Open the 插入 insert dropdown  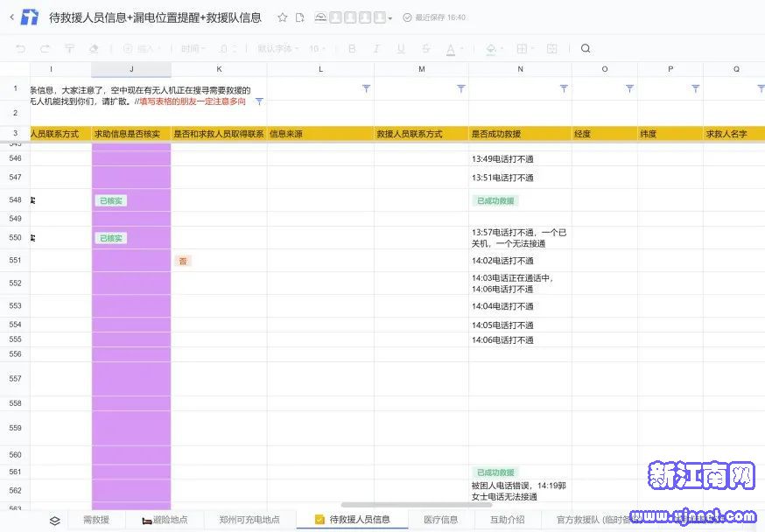click(142, 48)
